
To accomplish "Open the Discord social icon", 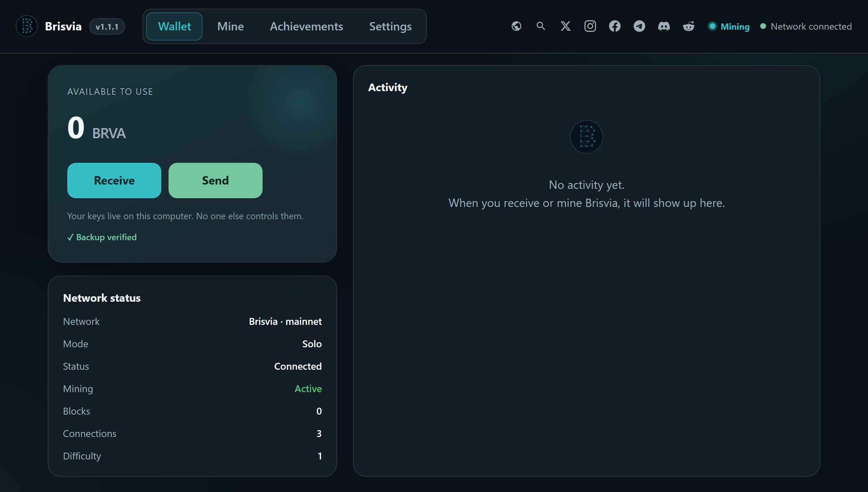I will pyautogui.click(x=664, y=26).
